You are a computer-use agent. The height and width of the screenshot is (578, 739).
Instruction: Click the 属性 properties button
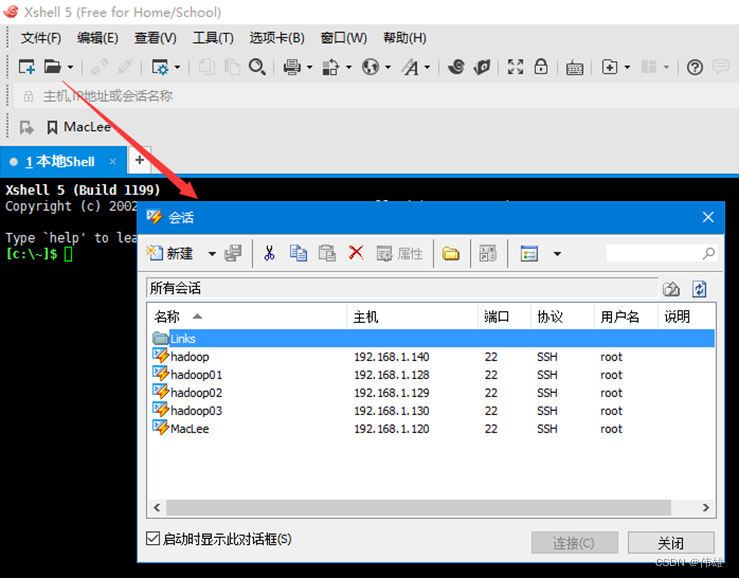click(x=400, y=254)
